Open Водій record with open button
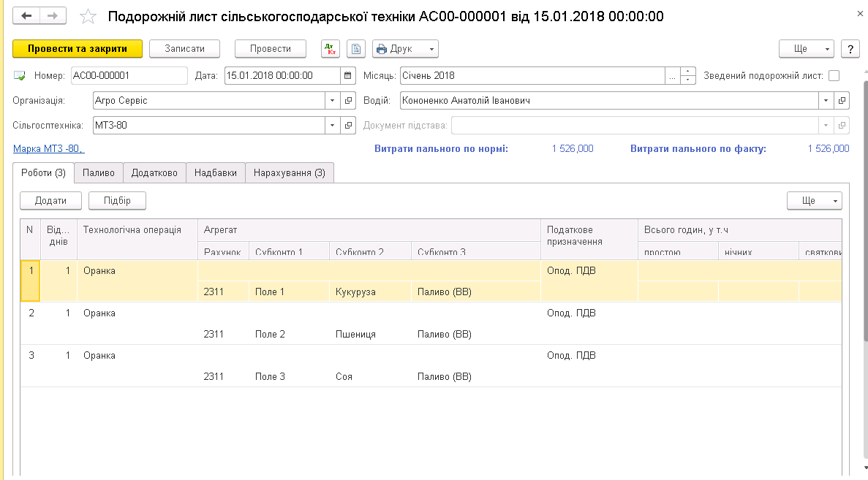The width and height of the screenshot is (868, 480). 842,101
